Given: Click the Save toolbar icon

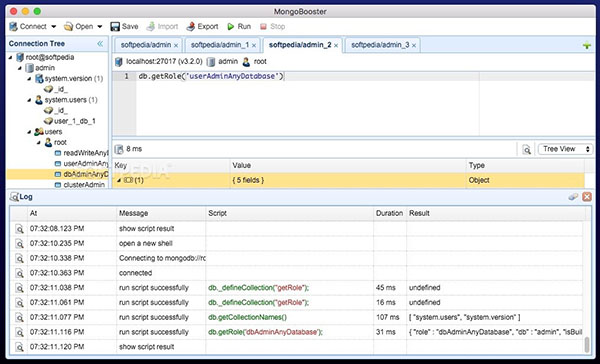Looking at the screenshot, I should 115,26.
